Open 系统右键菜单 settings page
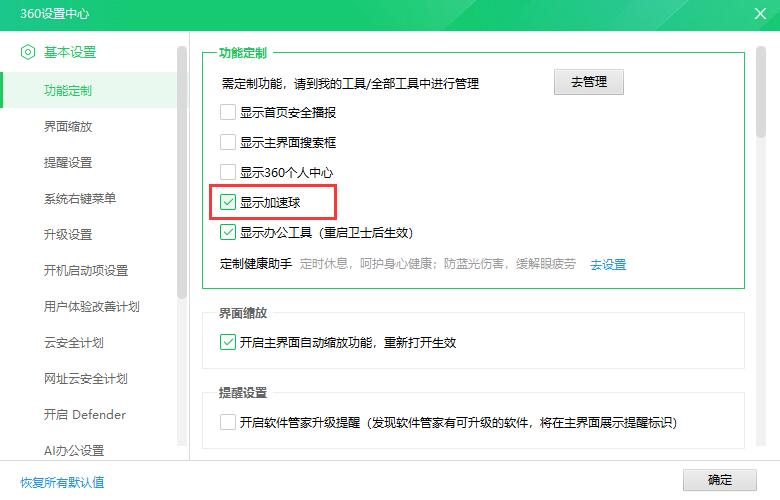Screen dimensions: 780x500 tap(80, 198)
